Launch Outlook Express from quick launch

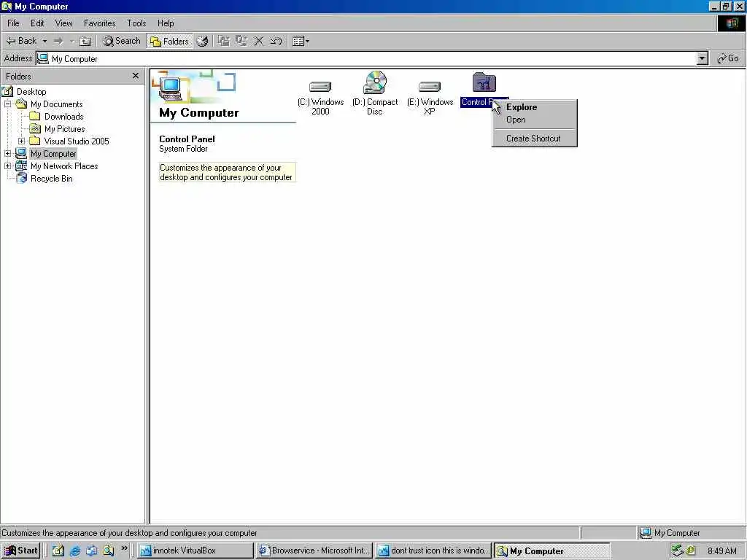pos(91,551)
